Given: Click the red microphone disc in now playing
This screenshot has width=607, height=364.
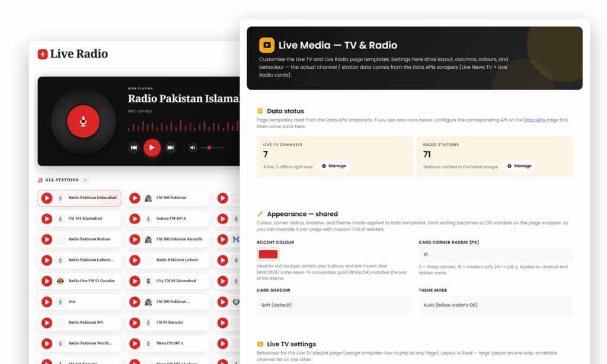Looking at the screenshot, I should click(83, 121).
